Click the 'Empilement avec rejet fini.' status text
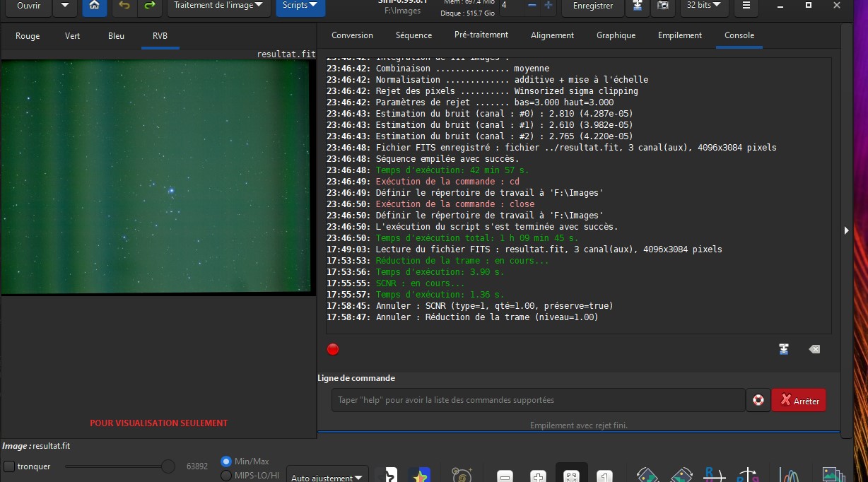This screenshot has width=868, height=482. (x=578, y=425)
